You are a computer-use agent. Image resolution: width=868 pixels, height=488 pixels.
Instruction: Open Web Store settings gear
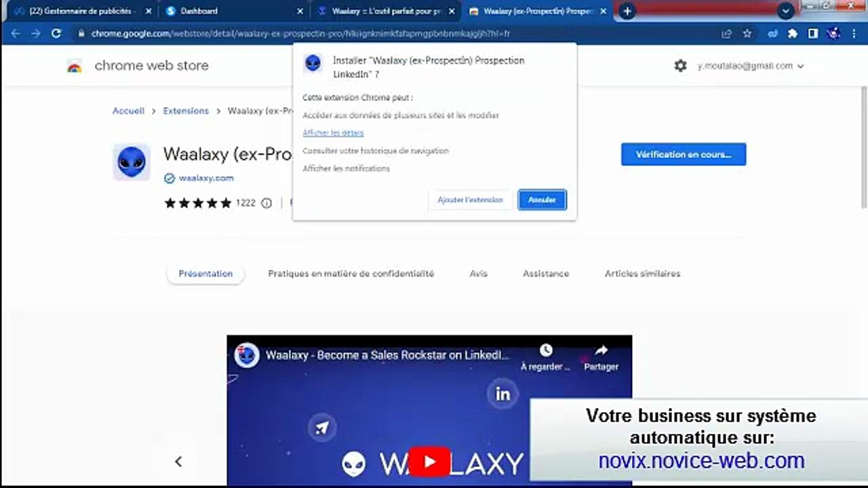tap(680, 66)
